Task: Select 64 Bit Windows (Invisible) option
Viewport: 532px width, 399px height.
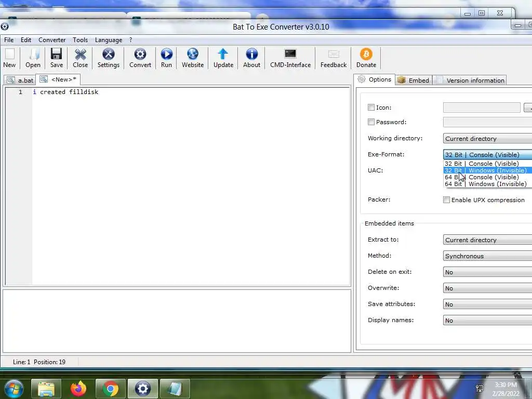Action: [487, 184]
